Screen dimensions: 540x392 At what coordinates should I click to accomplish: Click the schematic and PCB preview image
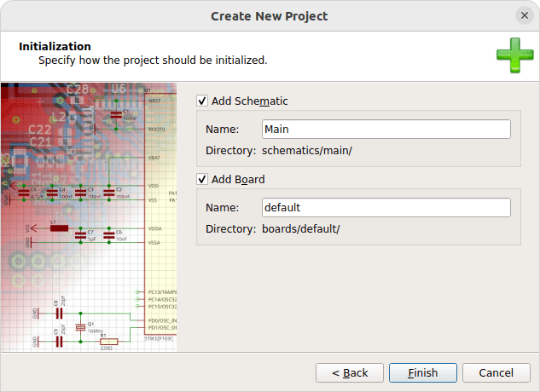[89, 217]
